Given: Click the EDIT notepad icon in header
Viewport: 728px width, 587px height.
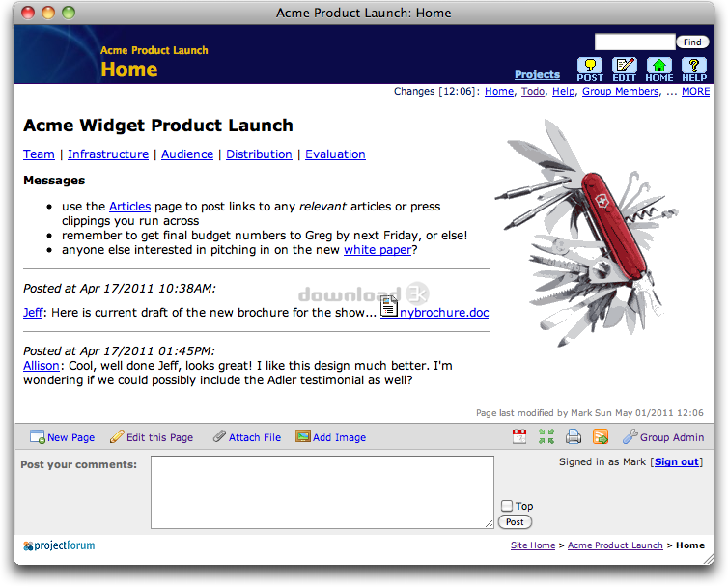Looking at the screenshot, I should click(x=624, y=70).
